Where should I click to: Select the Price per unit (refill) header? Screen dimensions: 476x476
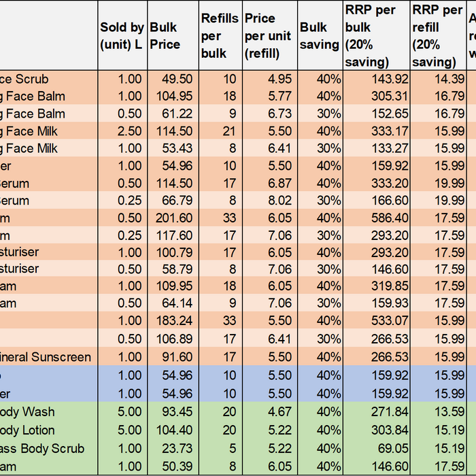[x=267, y=35]
